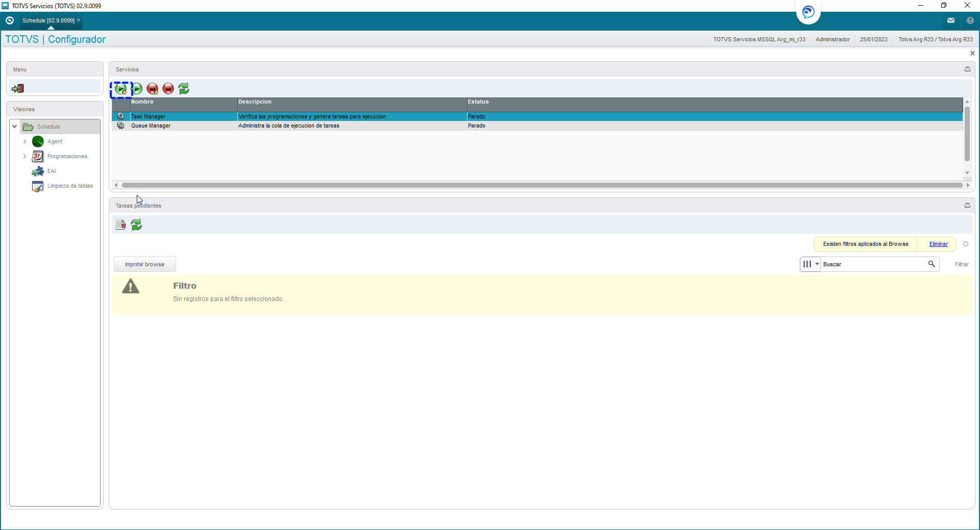This screenshot has width=980, height=530.
Task: Click the green play icon with star badge
Action: pos(121,89)
